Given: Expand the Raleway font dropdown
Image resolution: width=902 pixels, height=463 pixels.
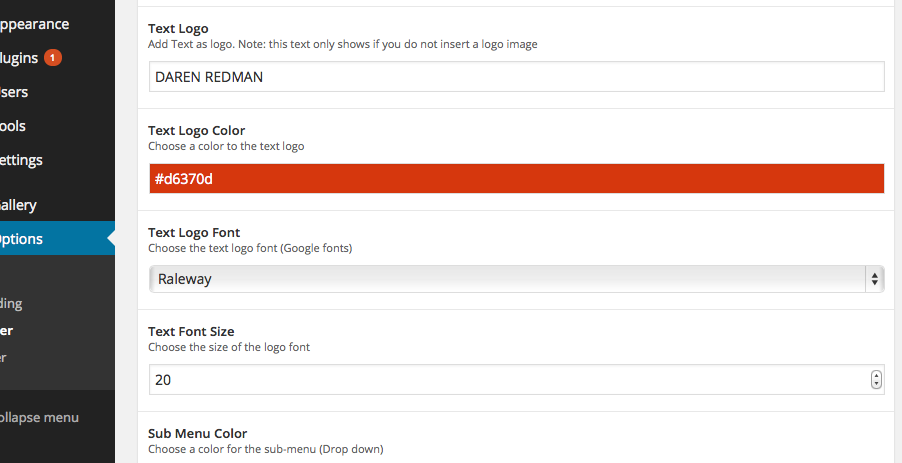Looking at the screenshot, I should (x=517, y=279).
